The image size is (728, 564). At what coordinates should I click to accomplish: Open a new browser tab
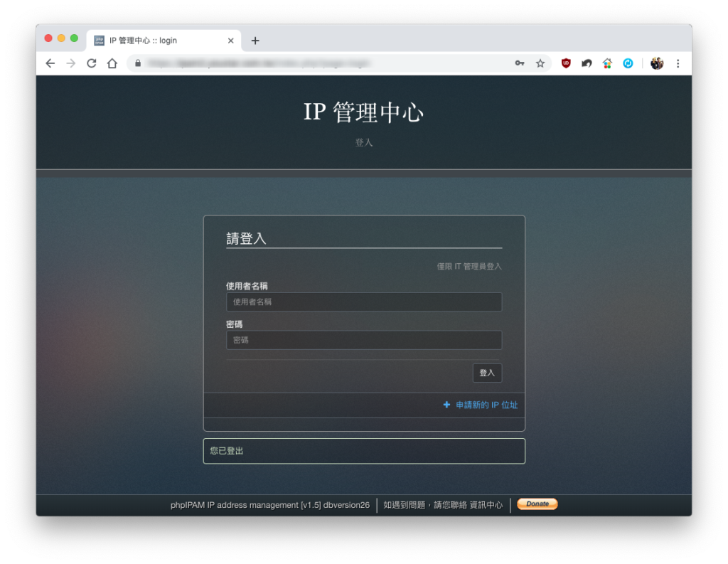[255, 41]
